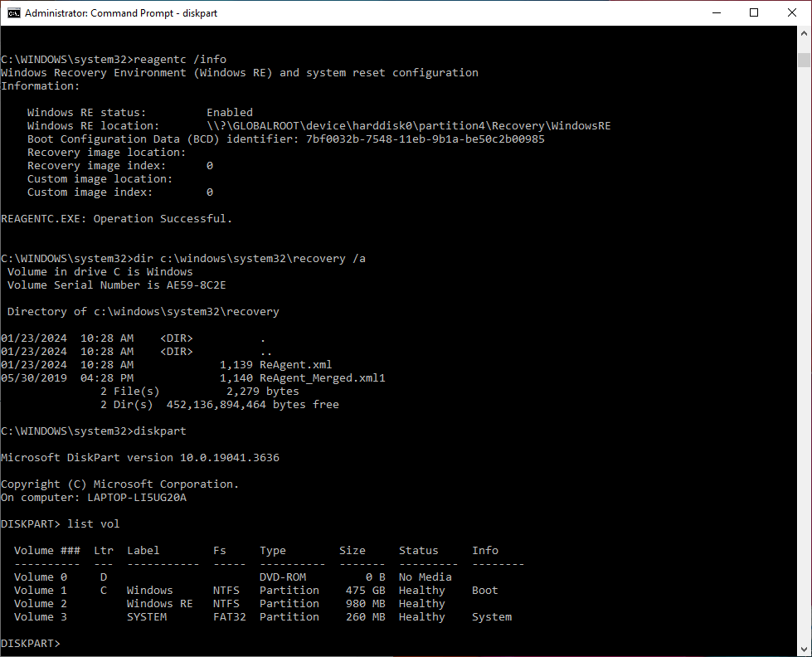The width and height of the screenshot is (812, 657).
Task: Click '452,136,894,464 bytes free' text
Action: [x=253, y=405]
